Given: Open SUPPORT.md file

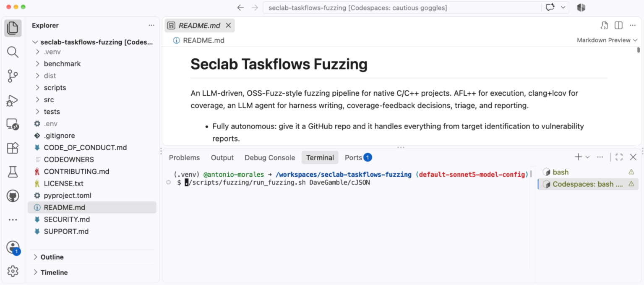Looking at the screenshot, I should (93, 231).
